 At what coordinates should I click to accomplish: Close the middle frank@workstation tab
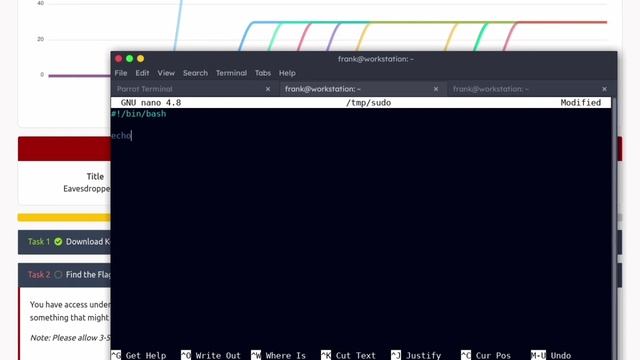(x=436, y=89)
